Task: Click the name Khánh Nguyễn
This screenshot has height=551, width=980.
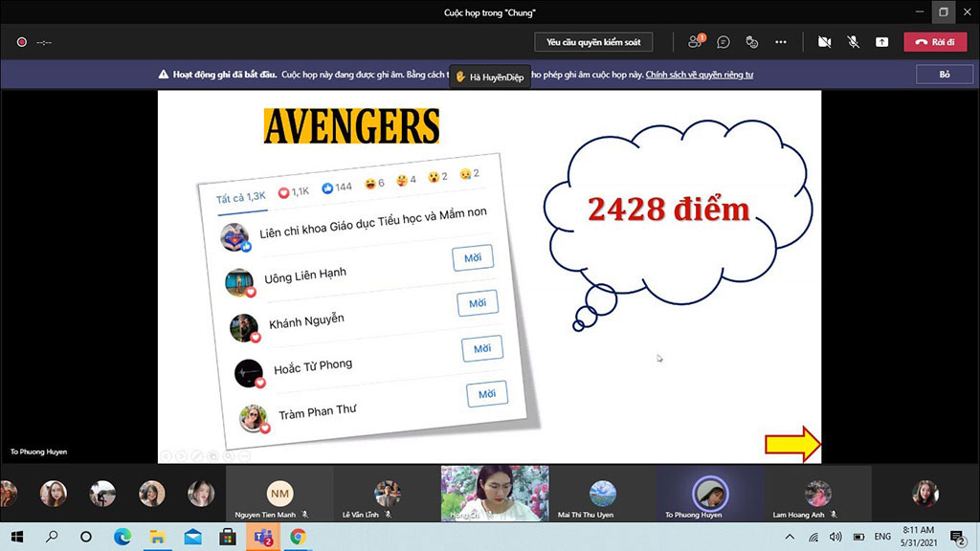Action: [306, 321]
